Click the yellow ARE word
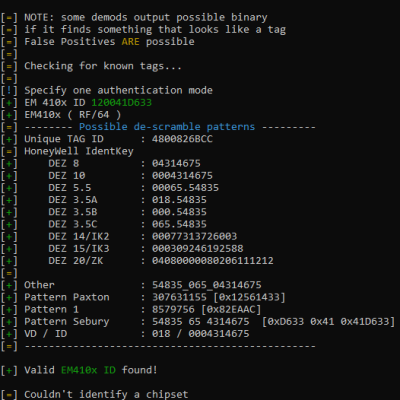This screenshot has height=400, width=400. click(131, 42)
